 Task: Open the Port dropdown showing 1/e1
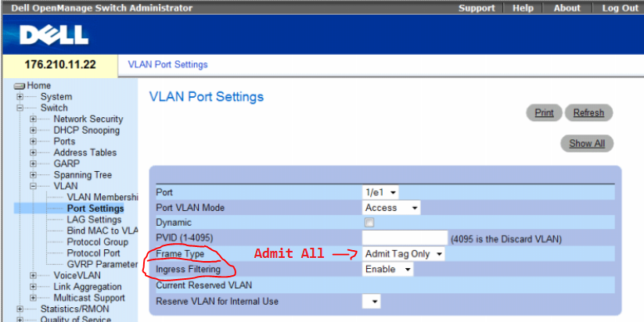[380, 192]
